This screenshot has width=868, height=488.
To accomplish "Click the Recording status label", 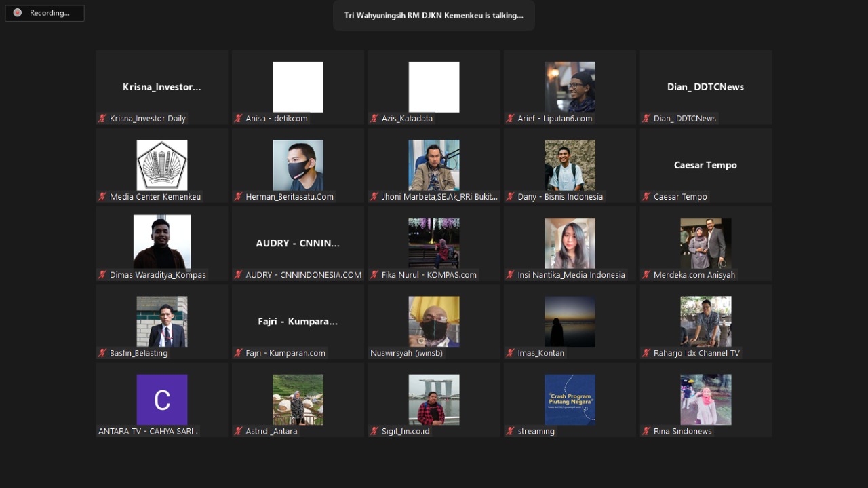I will pyautogui.click(x=50, y=13).
